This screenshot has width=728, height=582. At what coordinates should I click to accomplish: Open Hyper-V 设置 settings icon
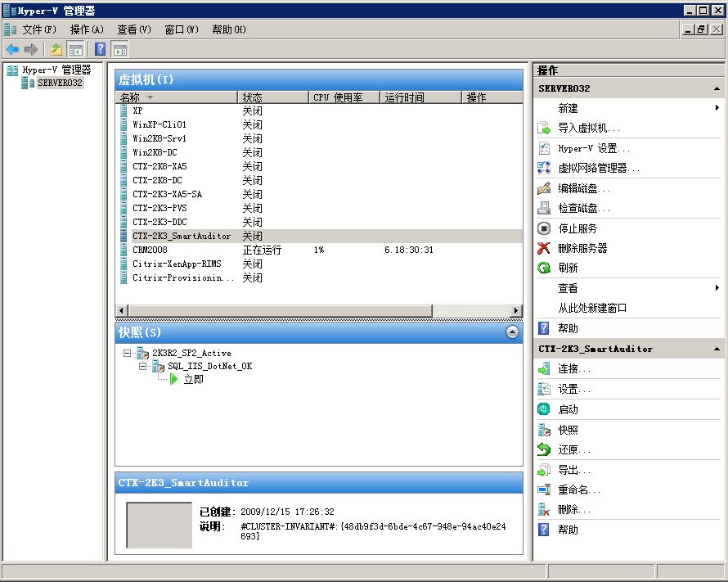544,148
